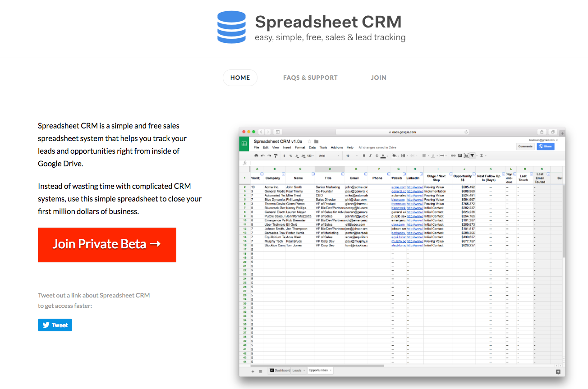Open the Arial font dropdown
The image size is (588, 389).
pyautogui.click(x=328, y=156)
